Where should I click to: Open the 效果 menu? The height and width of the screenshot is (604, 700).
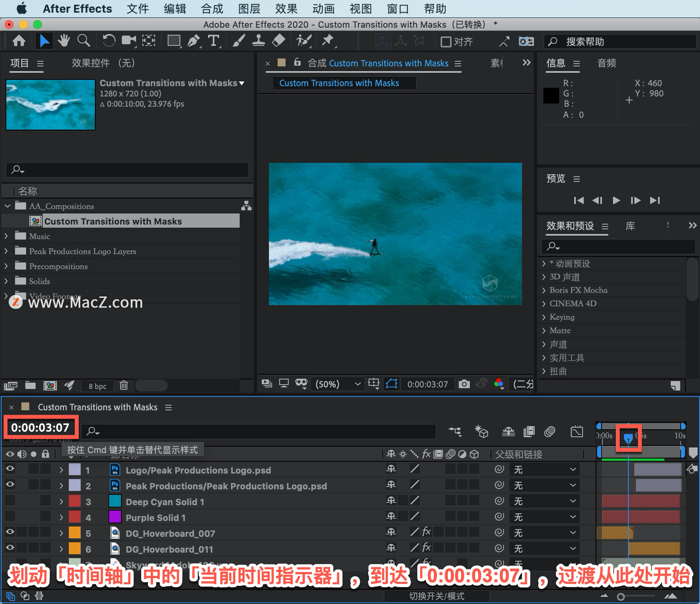tap(286, 8)
